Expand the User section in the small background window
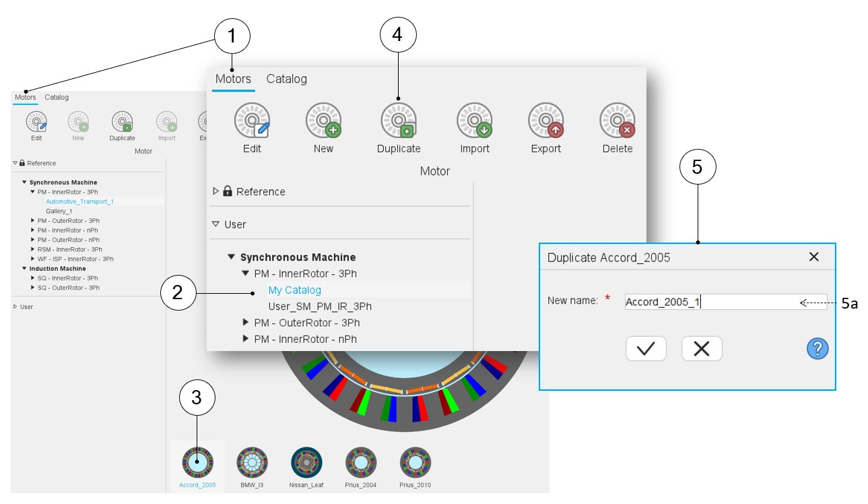The image size is (868, 504). point(15,307)
